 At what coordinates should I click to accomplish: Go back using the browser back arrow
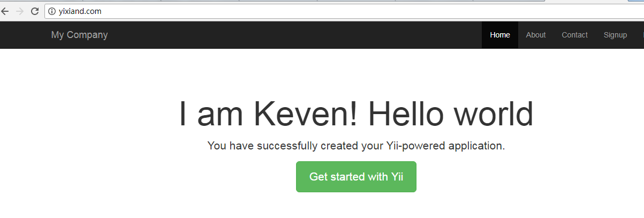(5, 11)
